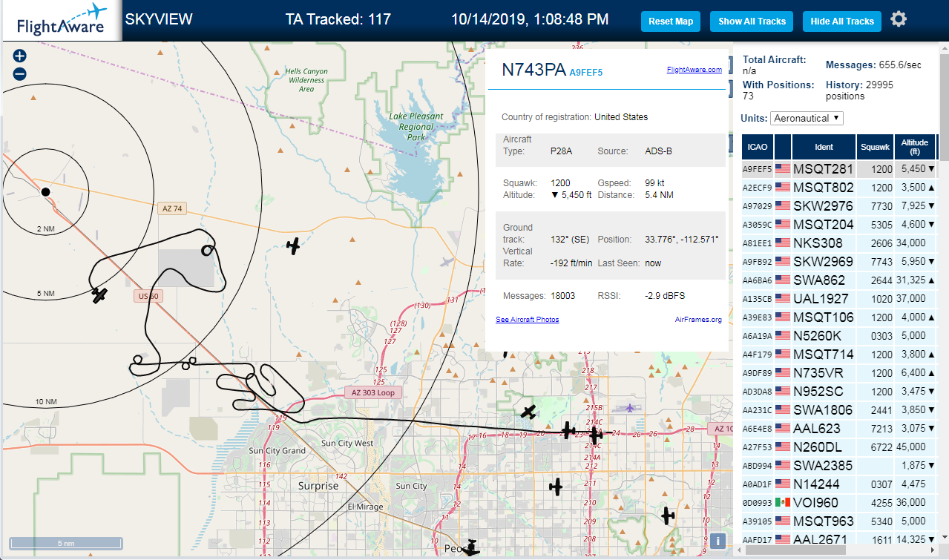This screenshot has height=560, width=949.
Task: Select the MSQT802 row
Action: pyautogui.click(x=839, y=188)
